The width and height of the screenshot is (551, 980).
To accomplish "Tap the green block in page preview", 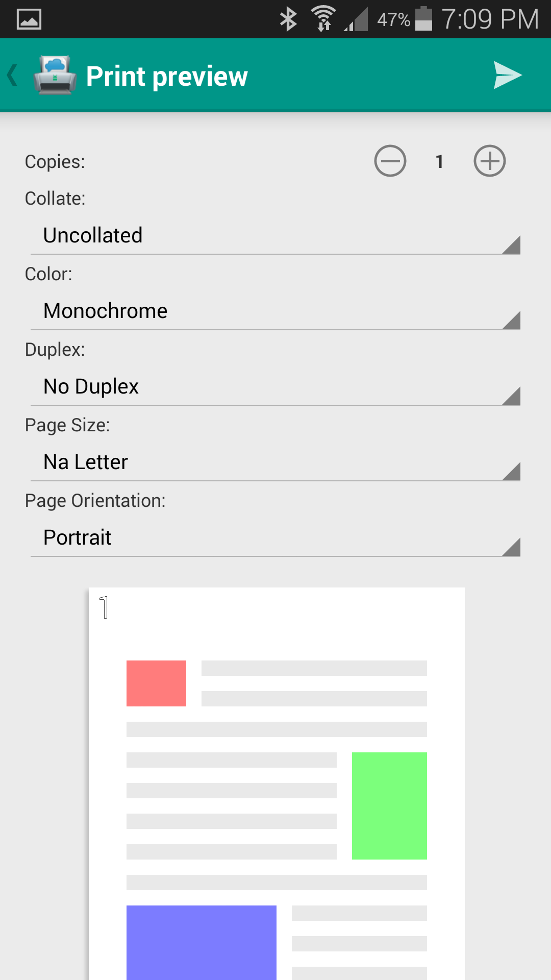I will click(x=389, y=805).
